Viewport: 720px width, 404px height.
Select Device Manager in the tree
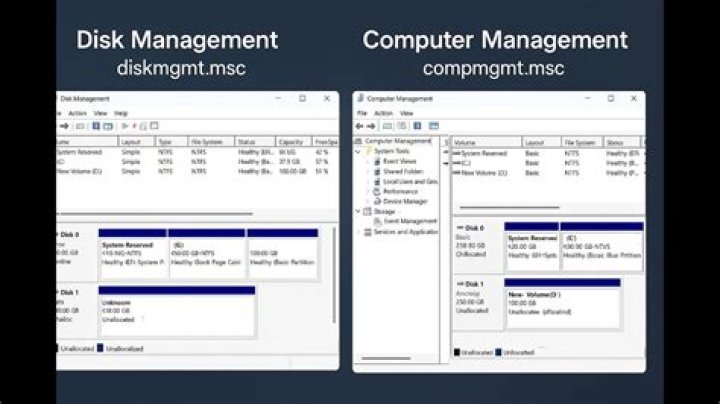coord(405,202)
